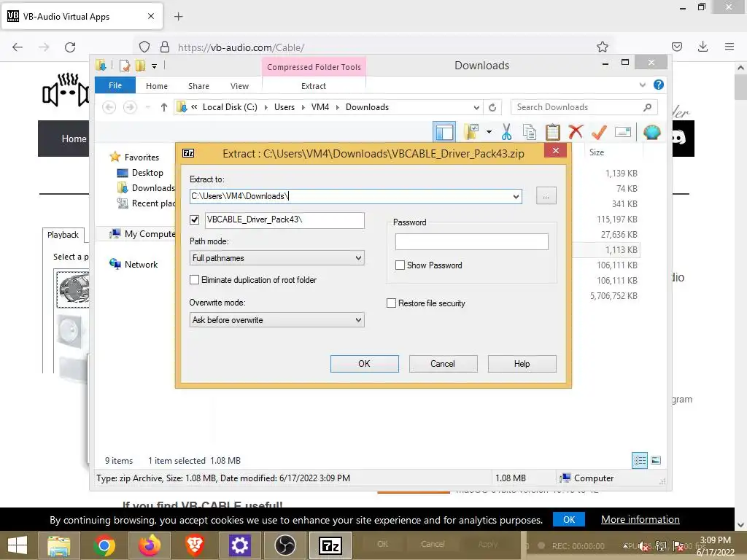This screenshot has height=560, width=747.
Task: Open the quick access toolbar customize dropdown
Action: tap(155, 66)
